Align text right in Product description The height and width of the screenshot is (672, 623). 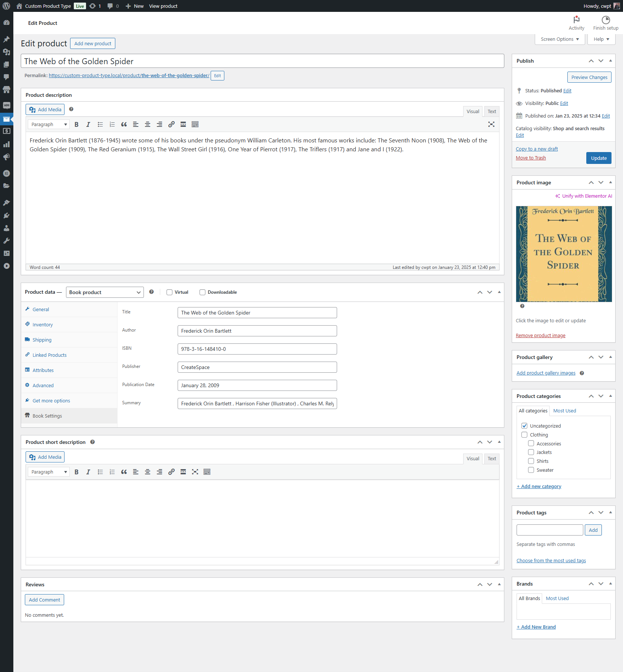pos(159,125)
